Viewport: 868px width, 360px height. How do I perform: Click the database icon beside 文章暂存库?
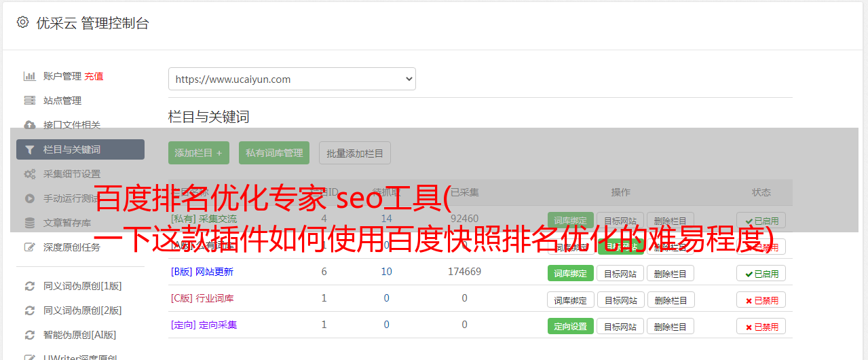pyautogui.click(x=30, y=223)
